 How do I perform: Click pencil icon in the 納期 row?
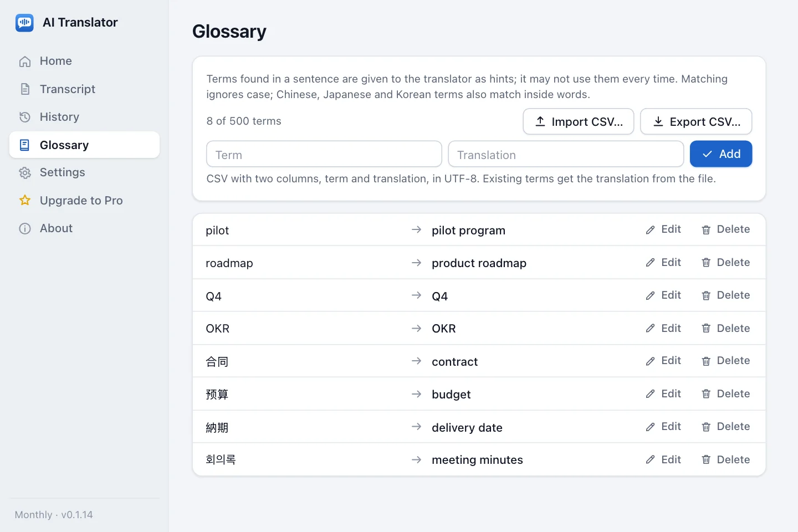click(x=651, y=427)
